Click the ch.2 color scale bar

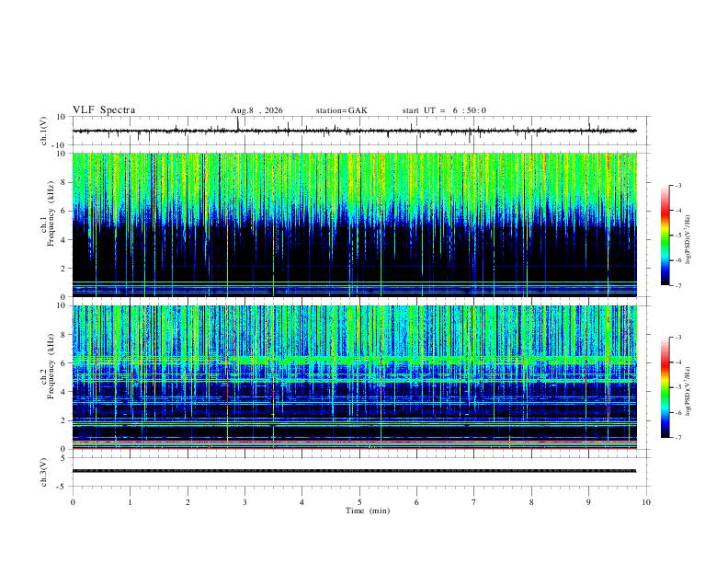(665, 387)
